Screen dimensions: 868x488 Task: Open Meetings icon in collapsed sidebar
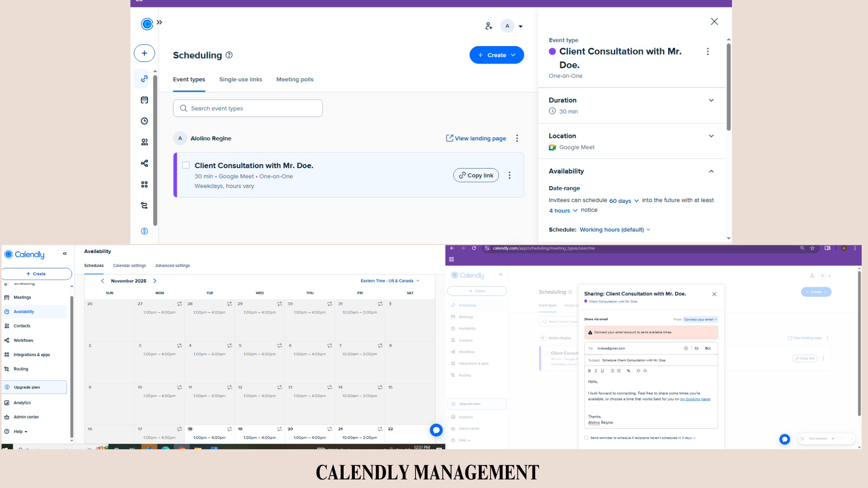tap(144, 100)
